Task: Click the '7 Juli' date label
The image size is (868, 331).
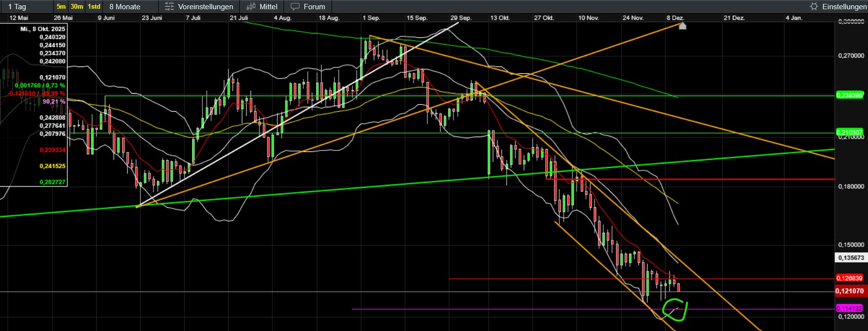Action: [x=193, y=18]
